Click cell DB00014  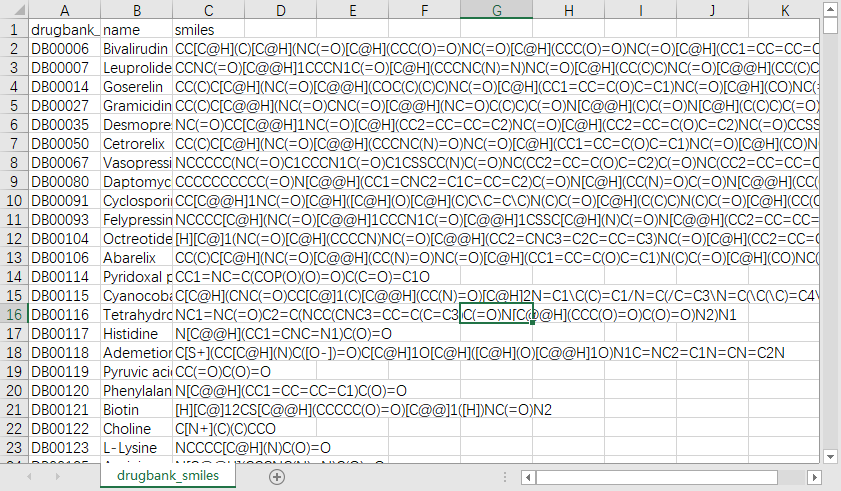(64, 87)
